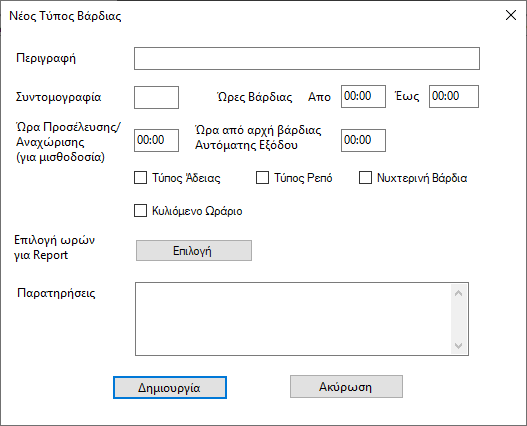Image resolution: width=527 pixels, height=426 pixels.
Task: Check the Νυχτερινή Βάρδια option
Action: [x=365, y=178]
